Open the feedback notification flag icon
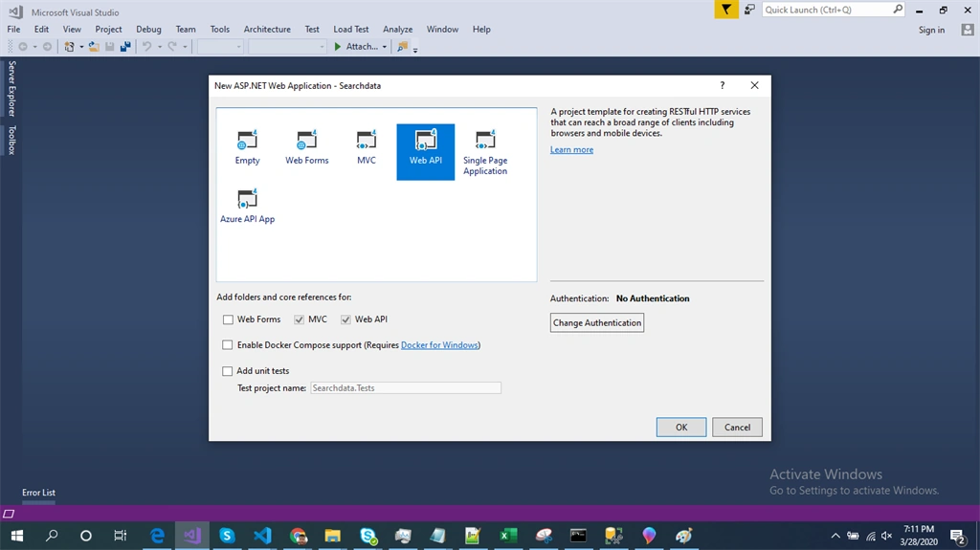 [x=726, y=10]
